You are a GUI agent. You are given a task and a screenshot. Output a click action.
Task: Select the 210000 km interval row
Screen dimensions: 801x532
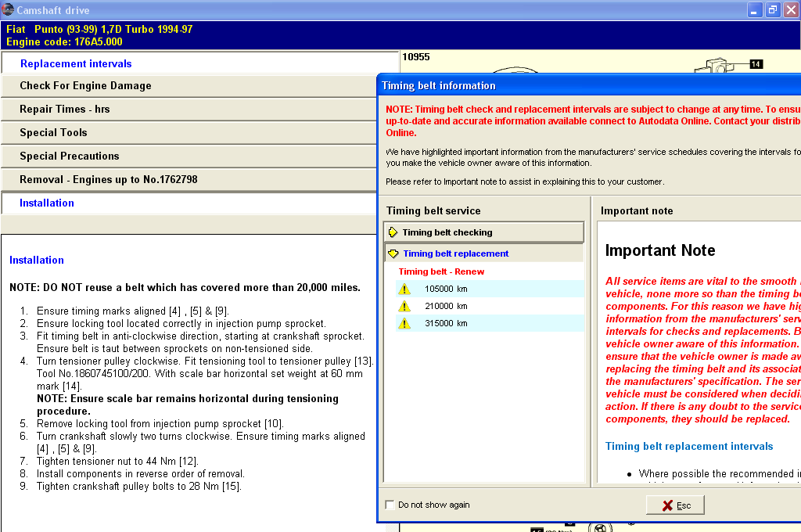pos(490,306)
